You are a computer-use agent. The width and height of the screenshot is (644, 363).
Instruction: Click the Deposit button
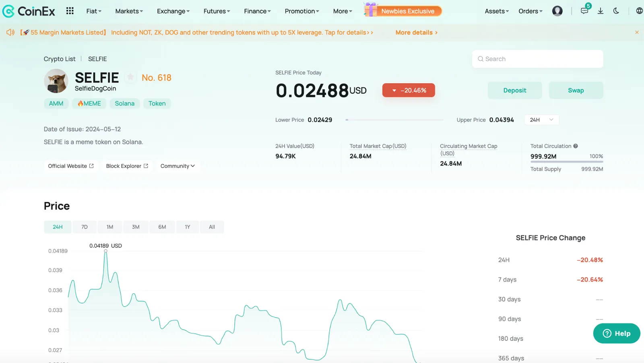(515, 91)
